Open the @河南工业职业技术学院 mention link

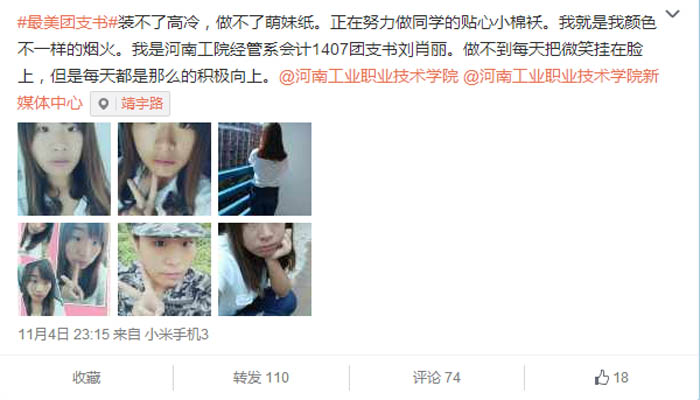coord(369,76)
